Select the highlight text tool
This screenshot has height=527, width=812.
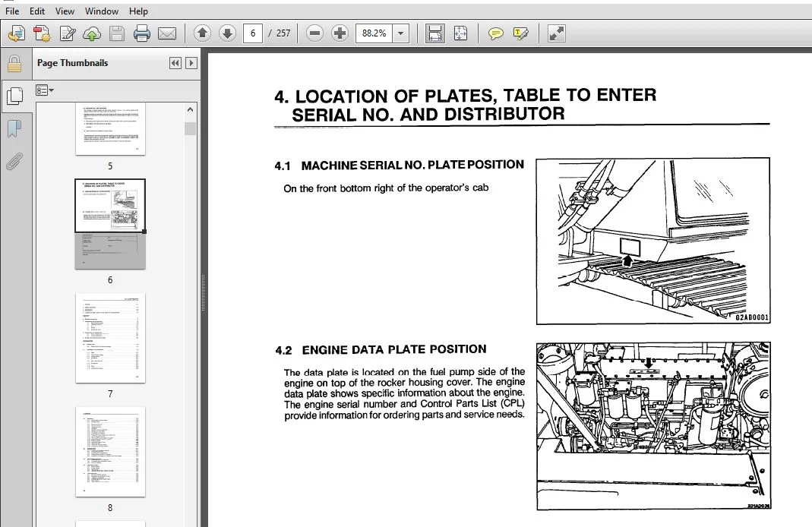click(x=520, y=34)
